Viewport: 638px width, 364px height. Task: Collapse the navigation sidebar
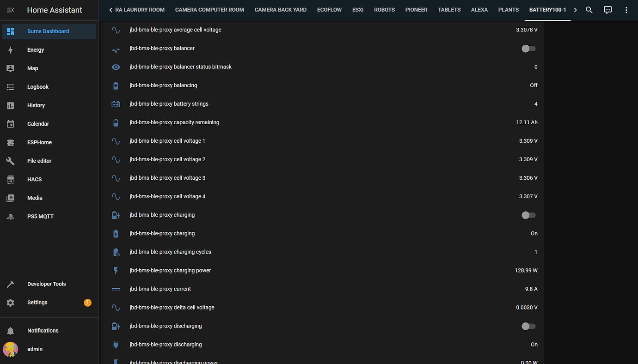point(10,10)
